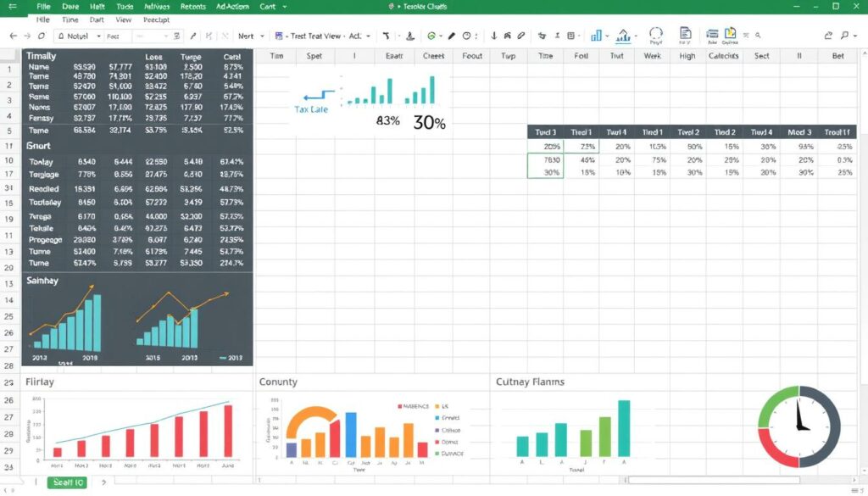This screenshot has width=868, height=496.
Task: Select the cell containing 7830
Action: [545, 159]
